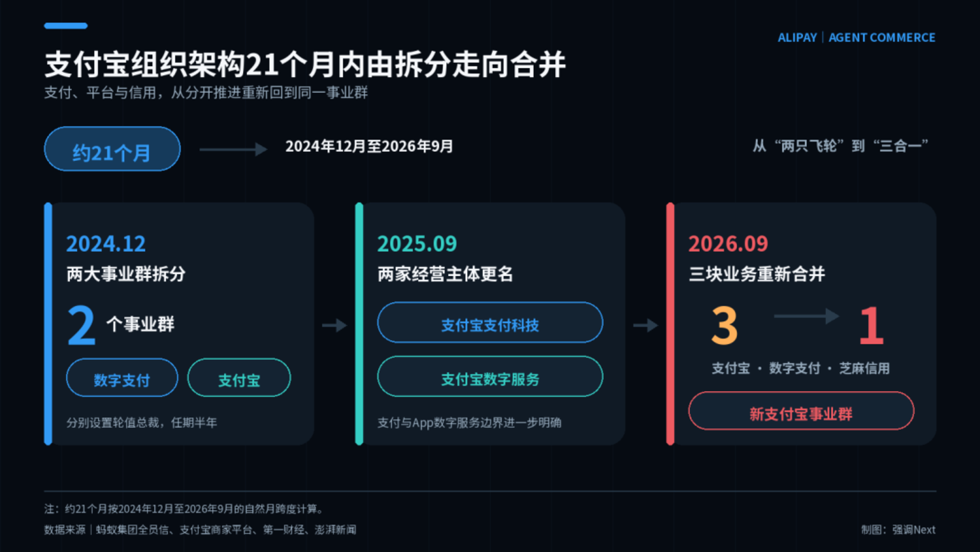The width and height of the screenshot is (980, 552).
Task: Click the large blue number 2
Action: [81, 326]
